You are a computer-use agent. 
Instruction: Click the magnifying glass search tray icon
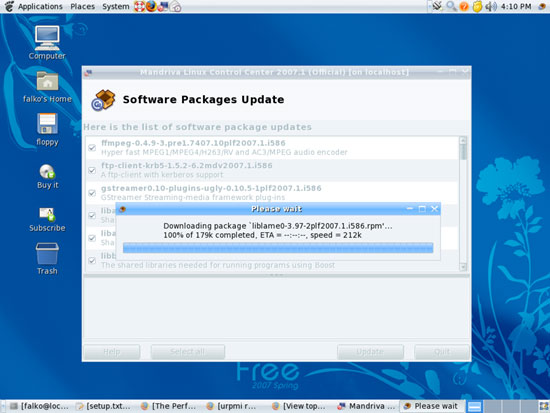451,6
